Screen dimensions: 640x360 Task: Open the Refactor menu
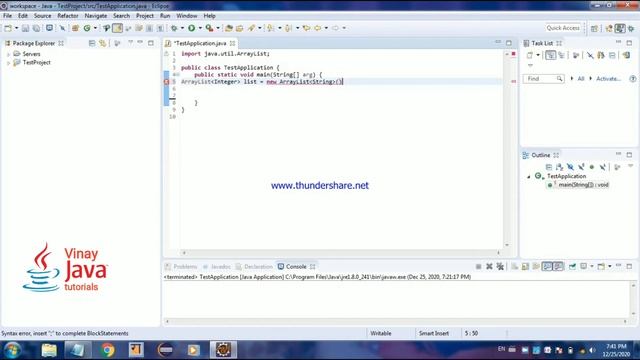(x=68, y=16)
